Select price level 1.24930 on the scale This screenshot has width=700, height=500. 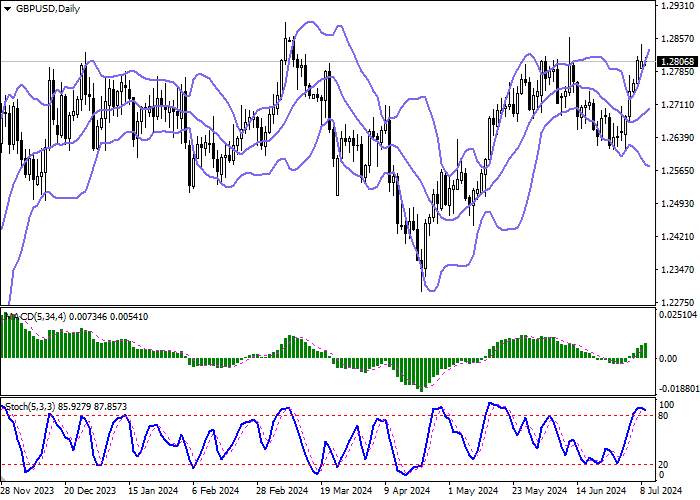click(678, 204)
